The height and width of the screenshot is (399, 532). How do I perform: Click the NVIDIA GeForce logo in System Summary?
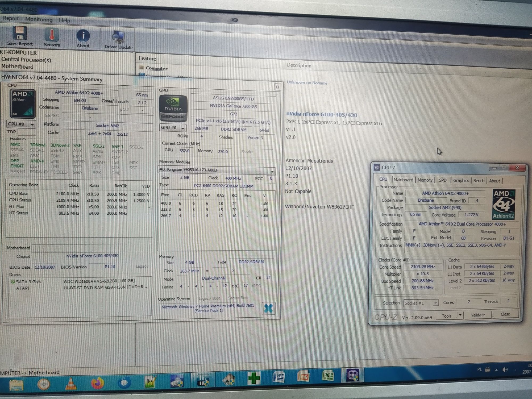click(173, 109)
